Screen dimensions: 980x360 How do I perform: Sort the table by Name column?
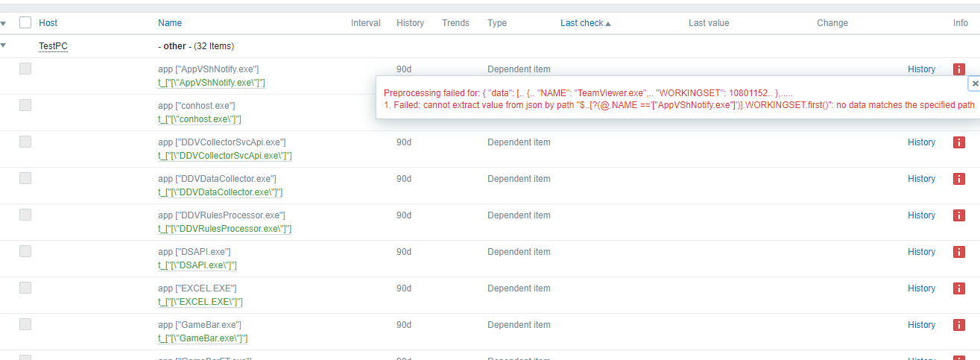(x=170, y=23)
